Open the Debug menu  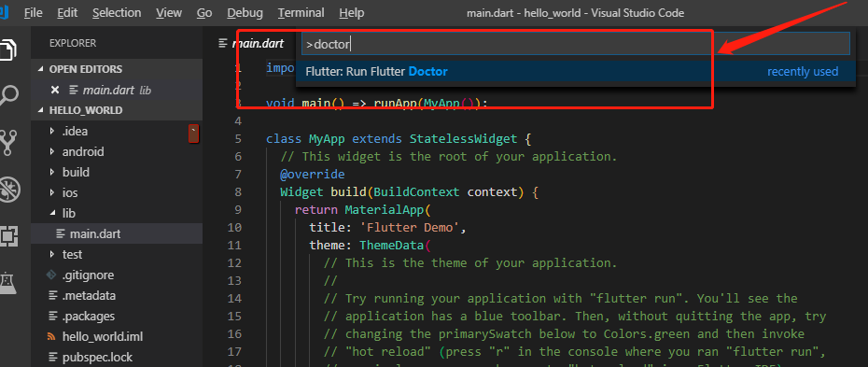click(245, 13)
